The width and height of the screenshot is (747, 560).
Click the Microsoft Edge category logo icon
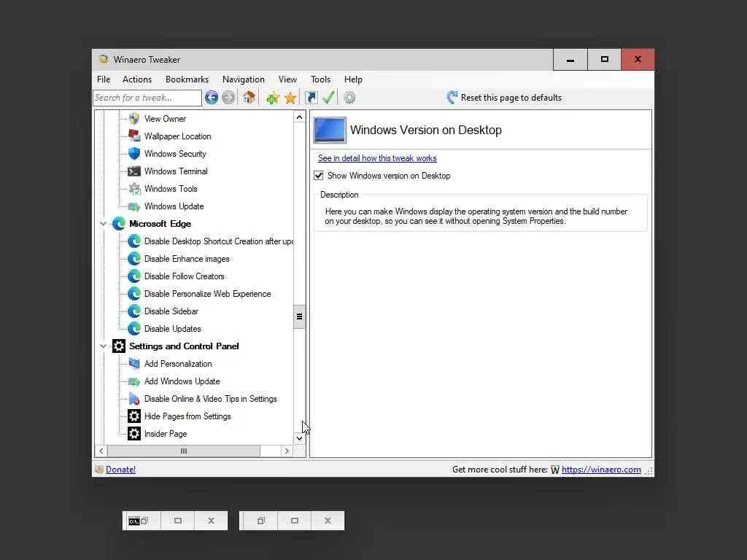[119, 223]
